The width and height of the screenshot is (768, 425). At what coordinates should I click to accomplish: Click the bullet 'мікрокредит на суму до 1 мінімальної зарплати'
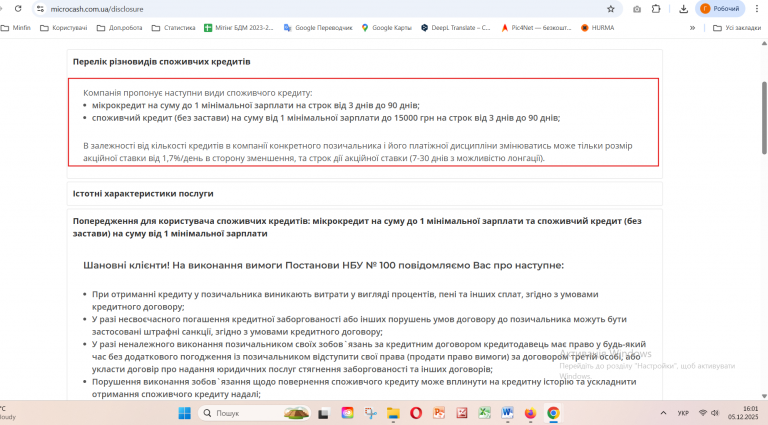point(256,105)
